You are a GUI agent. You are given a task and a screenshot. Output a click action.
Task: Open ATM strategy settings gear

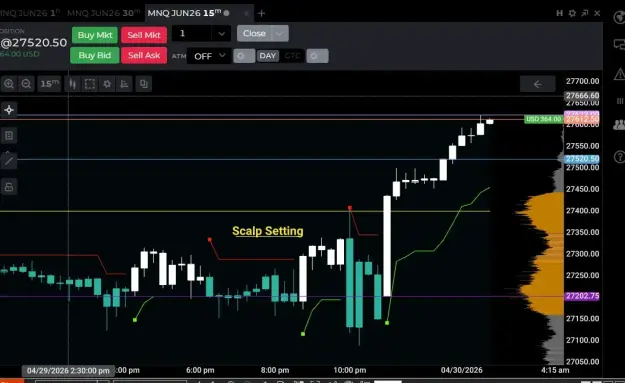pos(244,56)
